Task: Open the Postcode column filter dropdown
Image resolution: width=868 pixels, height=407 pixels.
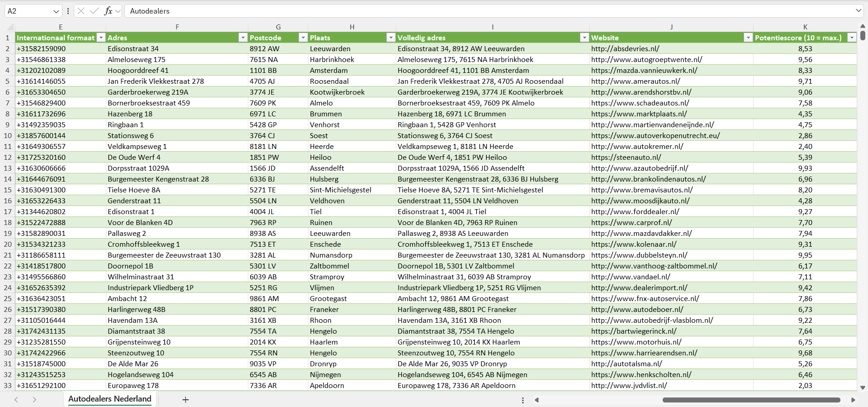Action: click(303, 38)
